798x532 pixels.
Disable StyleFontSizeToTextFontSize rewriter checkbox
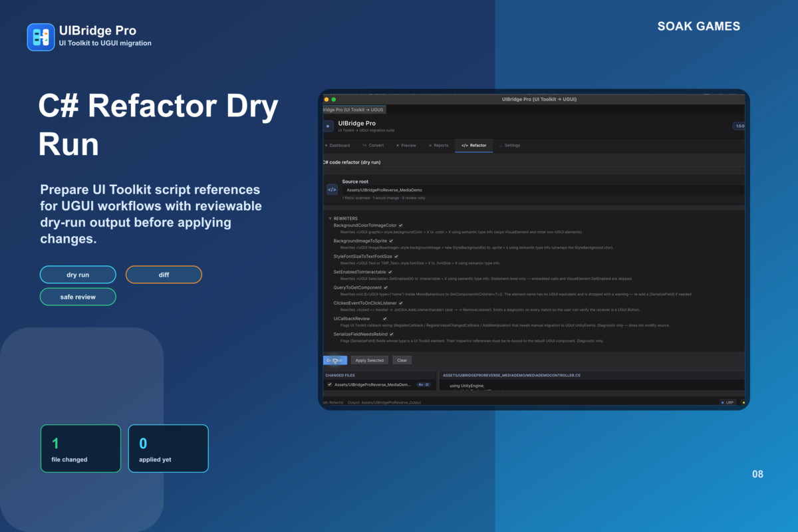pos(396,256)
